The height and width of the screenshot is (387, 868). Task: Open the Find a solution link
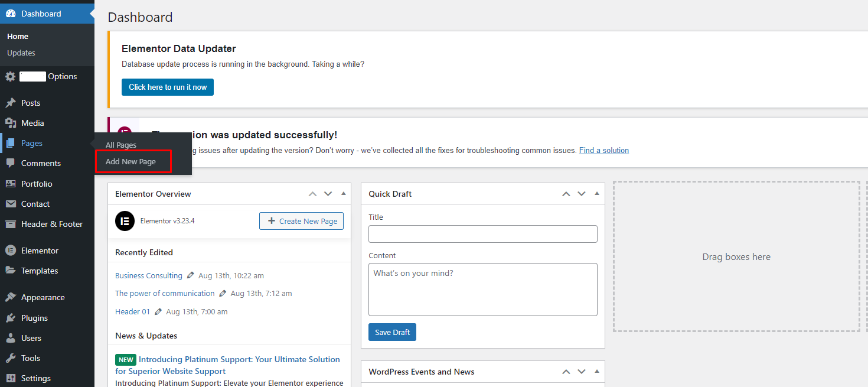click(x=603, y=151)
